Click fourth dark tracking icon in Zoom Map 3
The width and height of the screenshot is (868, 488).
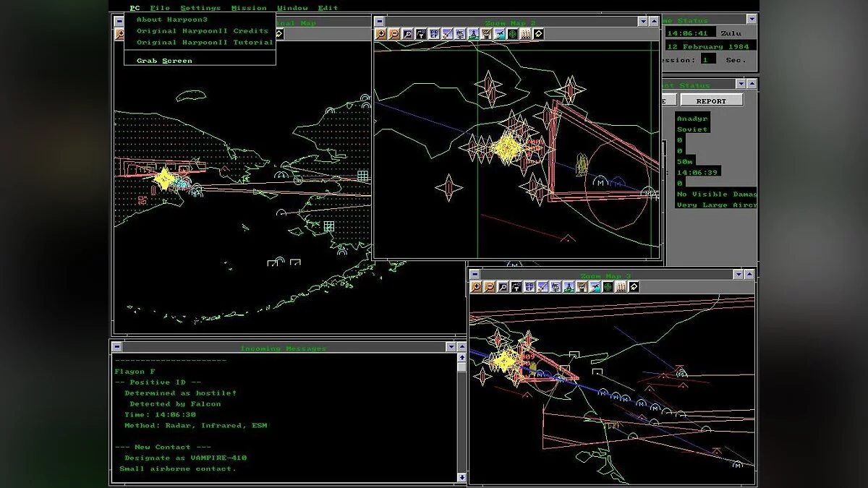[x=516, y=287]
